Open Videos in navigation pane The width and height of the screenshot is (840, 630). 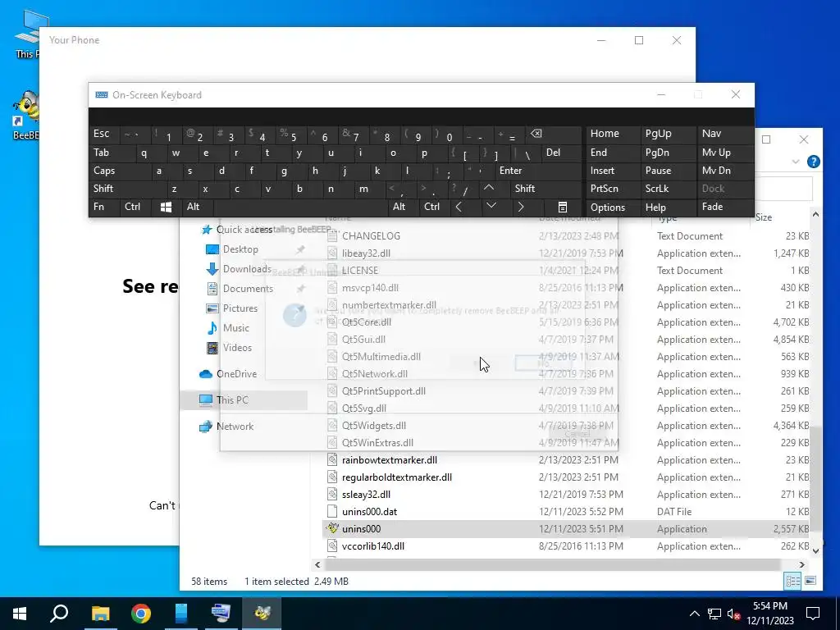[237, 348]
